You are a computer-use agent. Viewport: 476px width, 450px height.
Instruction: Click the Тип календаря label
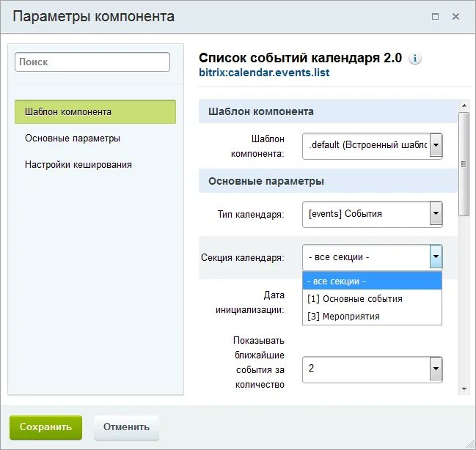point(251,214)
